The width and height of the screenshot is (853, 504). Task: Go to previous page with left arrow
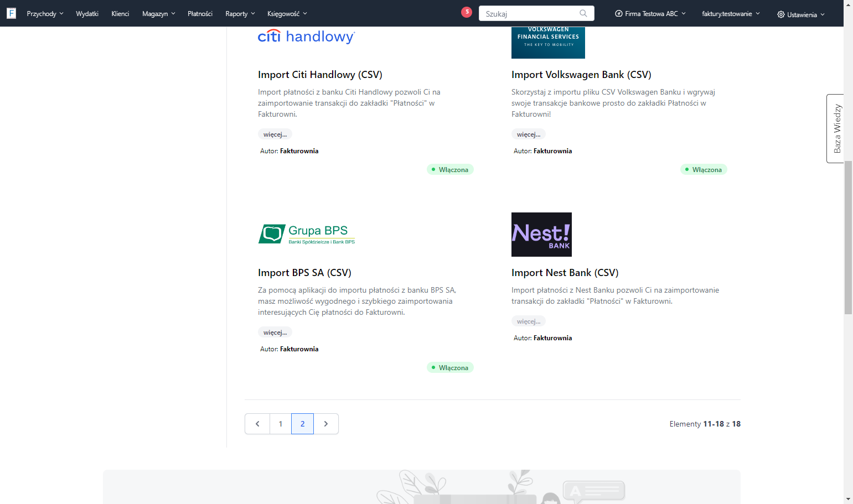[257, 424]
